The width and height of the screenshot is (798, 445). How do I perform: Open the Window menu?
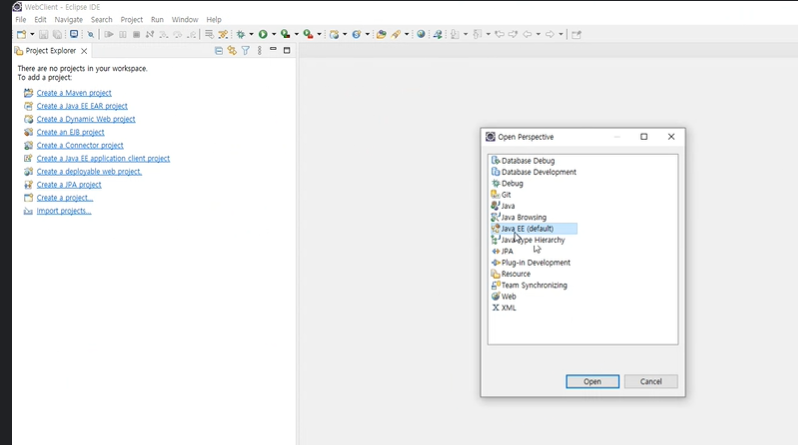click(185, 19)
